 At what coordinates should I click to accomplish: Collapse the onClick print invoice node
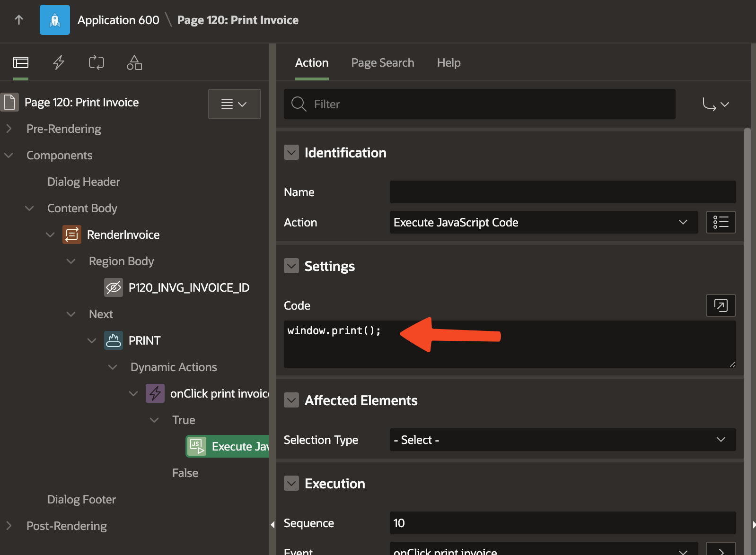point(133,393)
